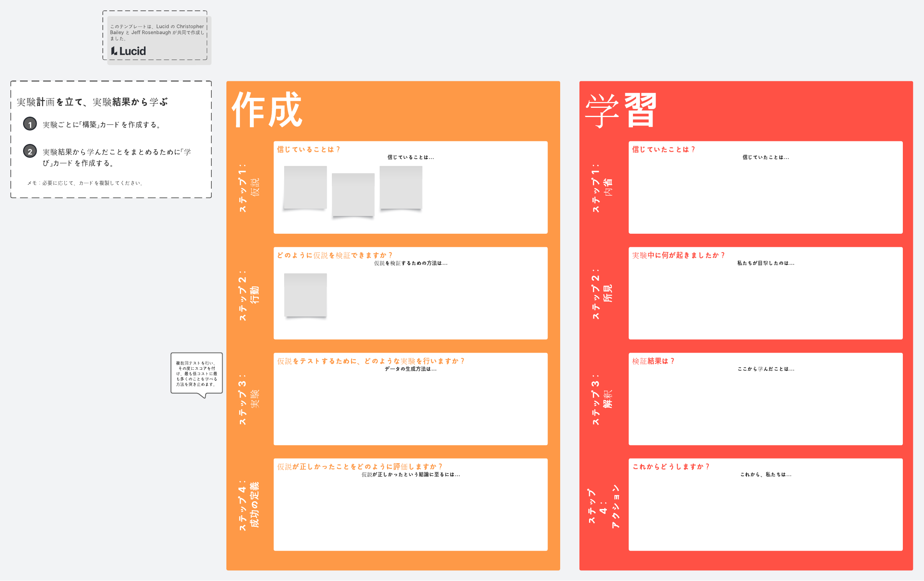Click データの生成方法は… placeholder text
924x581 pixels.
point(410,369)
